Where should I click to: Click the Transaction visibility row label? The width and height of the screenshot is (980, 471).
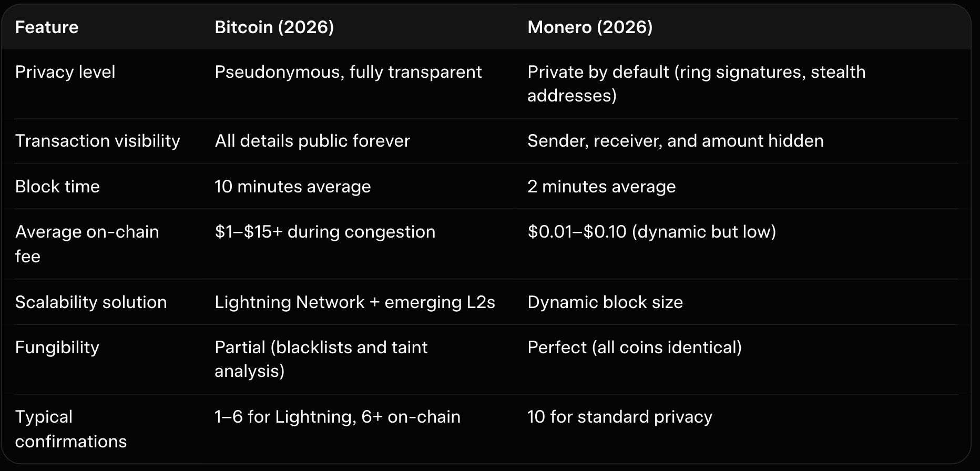tap(98, 141)
